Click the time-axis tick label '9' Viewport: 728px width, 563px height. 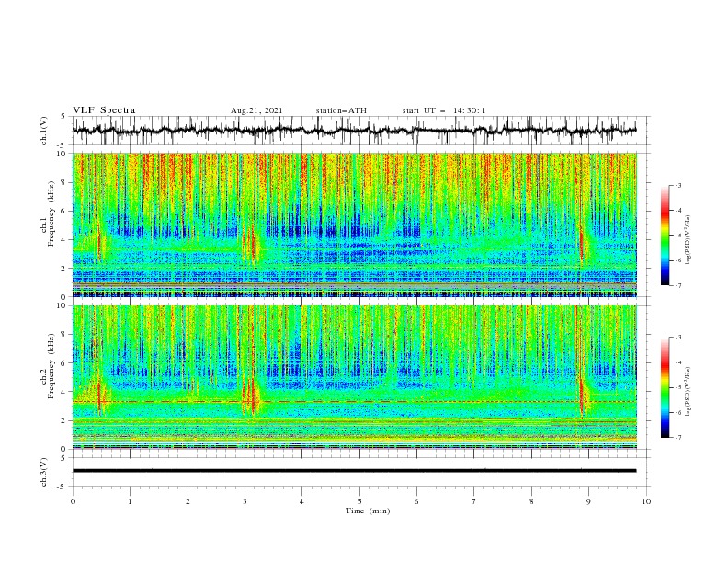point(588,501)
